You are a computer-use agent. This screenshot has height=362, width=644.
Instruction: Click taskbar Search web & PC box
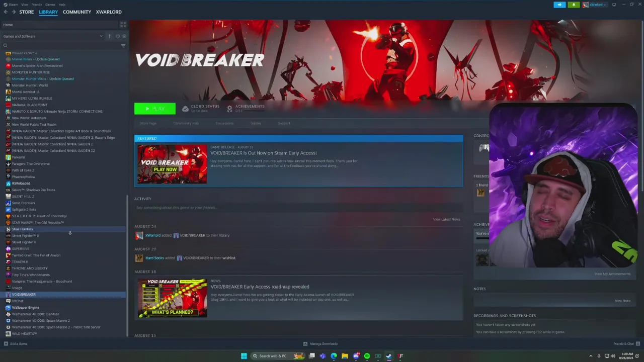point(278,356)
